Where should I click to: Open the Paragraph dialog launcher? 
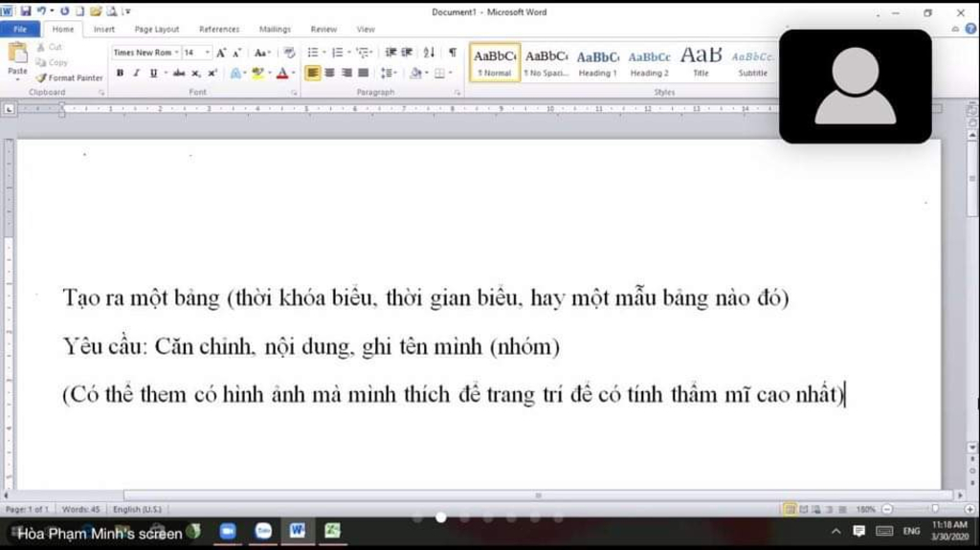click(x=457, y=93)
